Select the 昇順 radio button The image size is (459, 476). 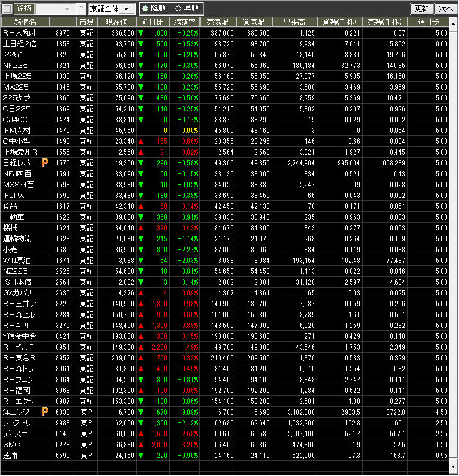178,9
